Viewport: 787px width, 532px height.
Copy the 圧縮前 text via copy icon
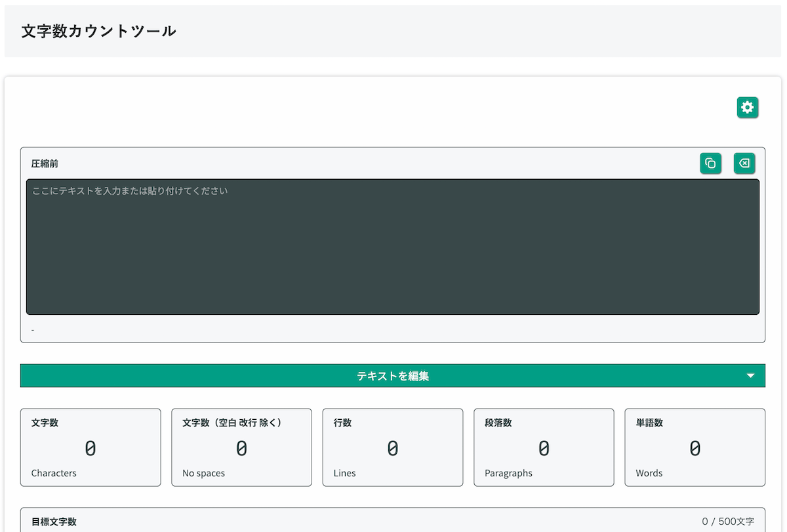[x=711, y=163]
